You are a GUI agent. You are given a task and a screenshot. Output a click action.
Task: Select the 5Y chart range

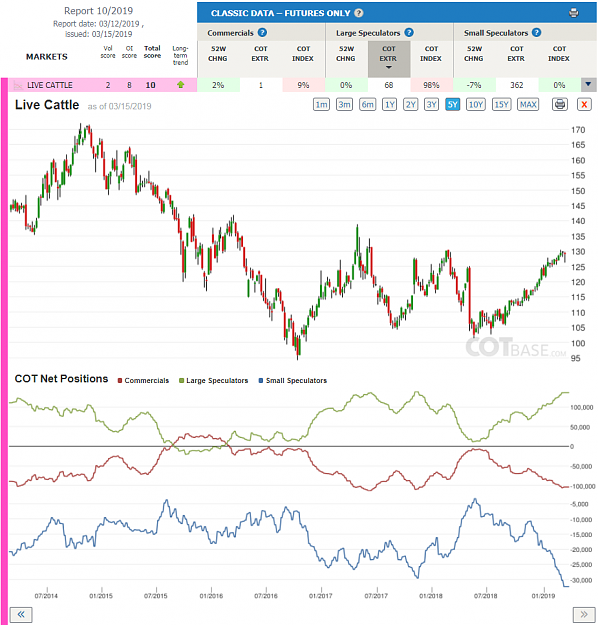point(452,105)
